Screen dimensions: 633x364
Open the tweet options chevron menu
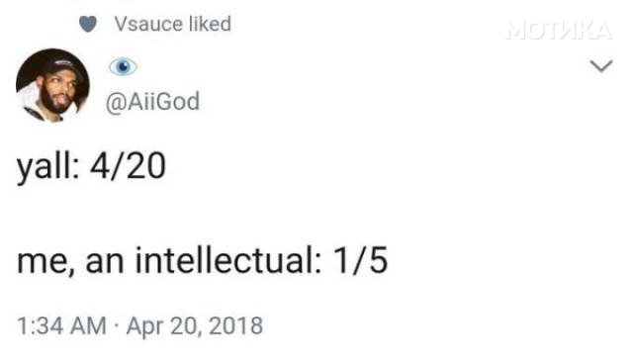tap(601, 66)
